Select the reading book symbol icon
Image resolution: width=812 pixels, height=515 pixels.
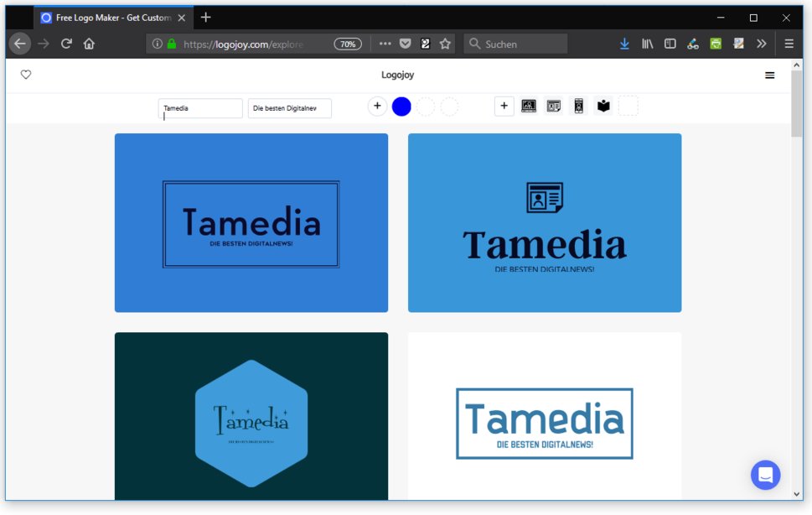coord(603,107)
